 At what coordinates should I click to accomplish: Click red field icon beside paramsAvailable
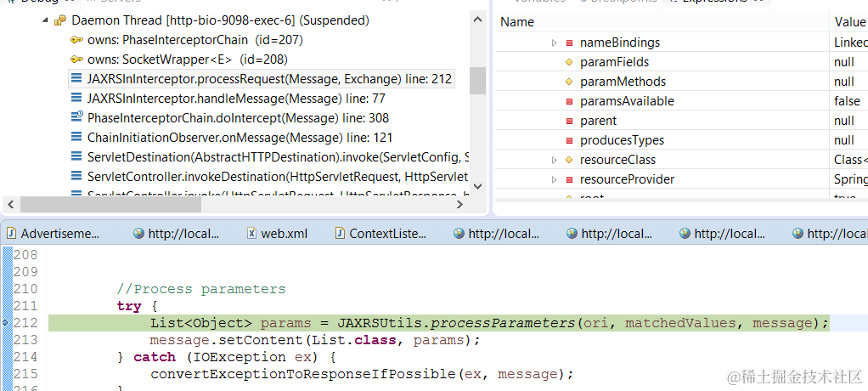(569, 101)
